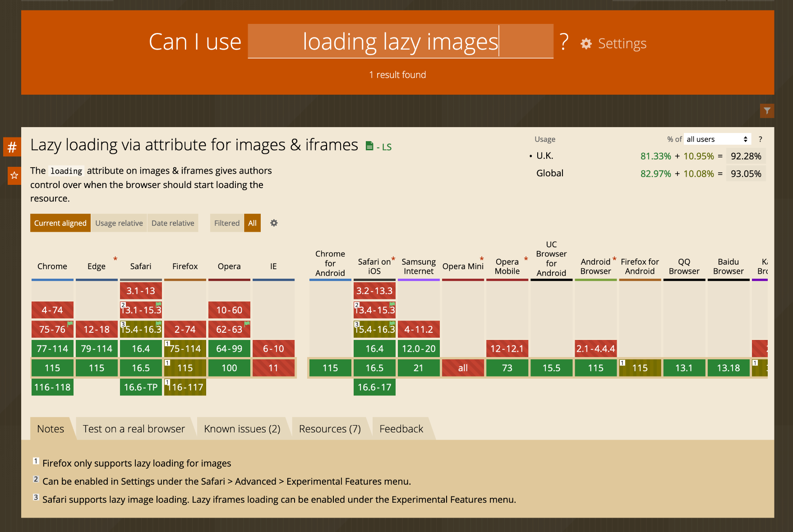The width and height of the screenshot is (793, 532).
Task: Click the usage help question mark
Action: coord(761,139)
